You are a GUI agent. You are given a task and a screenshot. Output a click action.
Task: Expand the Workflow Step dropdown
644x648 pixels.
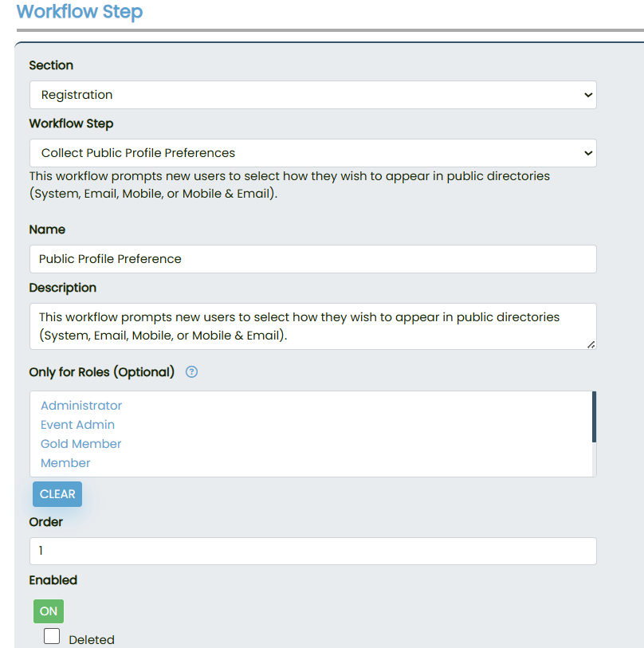point(312,153)
